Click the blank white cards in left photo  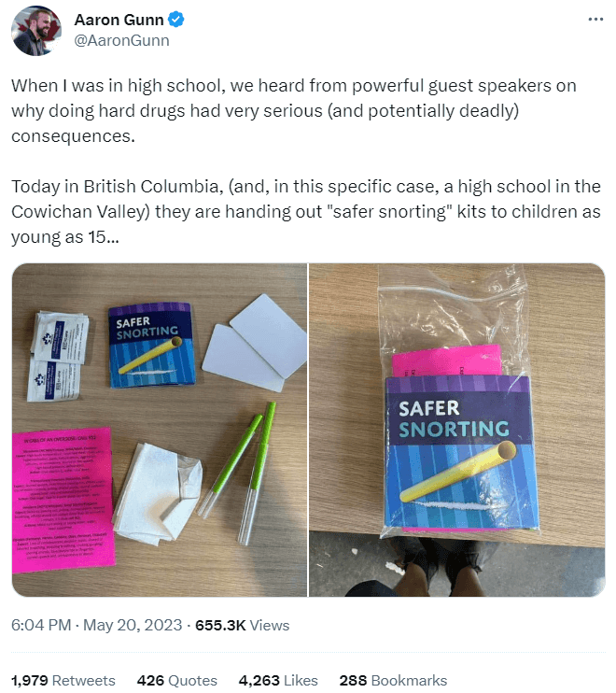255,344
